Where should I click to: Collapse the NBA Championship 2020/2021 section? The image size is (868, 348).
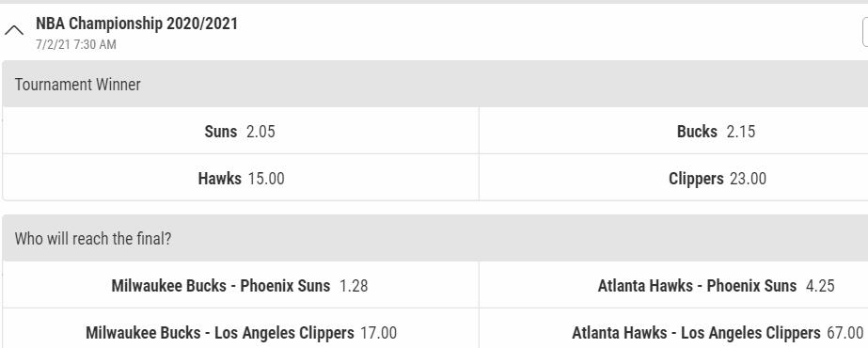[x=14, y=31]
